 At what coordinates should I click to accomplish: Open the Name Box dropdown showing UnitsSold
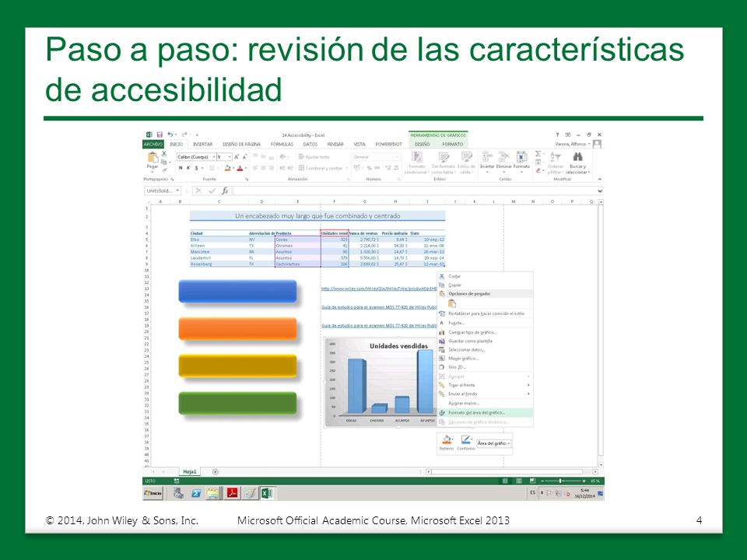tap(177, 191)
